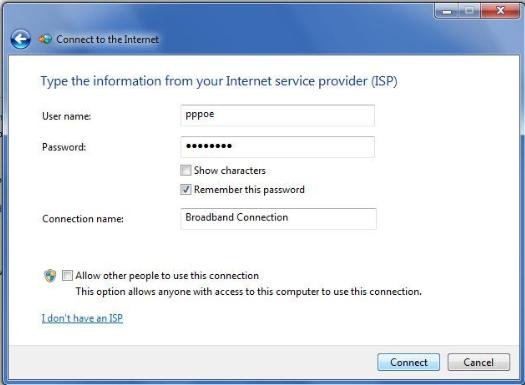Close the dialog with the red X
Screen dimensions: 525x385
coord(500,11)
